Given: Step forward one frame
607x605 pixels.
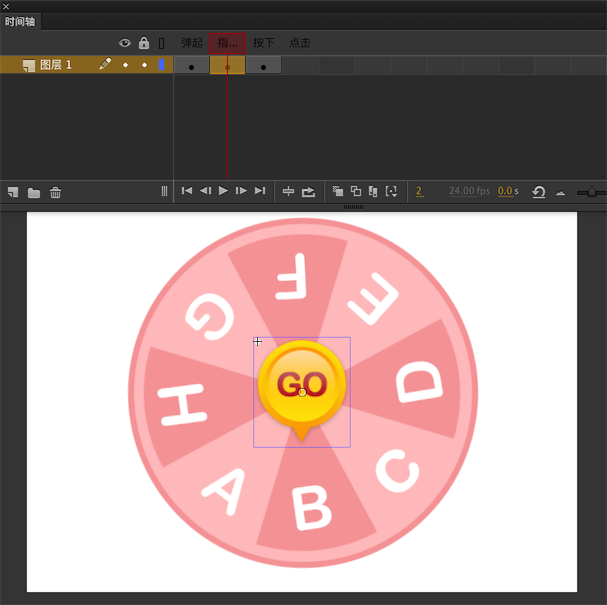Looking at the screenshot, I should pyautogui.click(x=241, y=191).
